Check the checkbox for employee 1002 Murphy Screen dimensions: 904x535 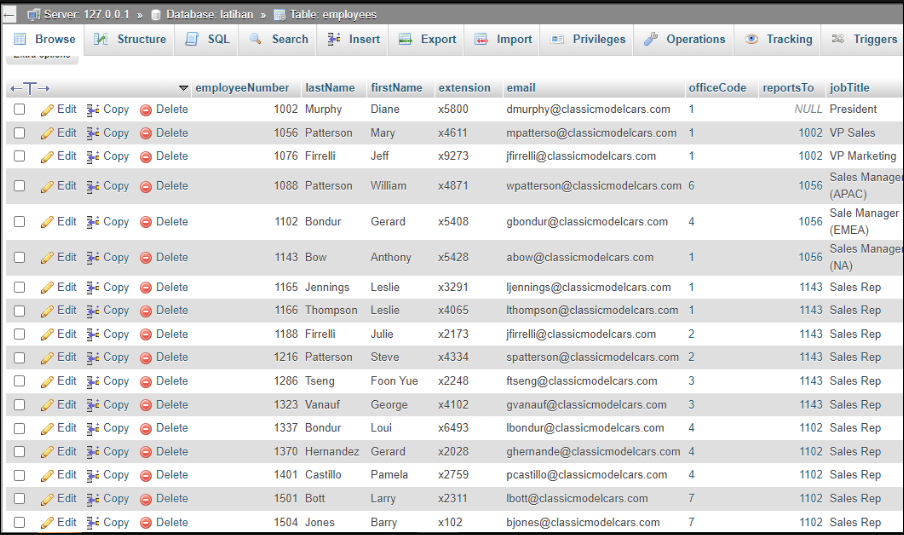[20, 110]
